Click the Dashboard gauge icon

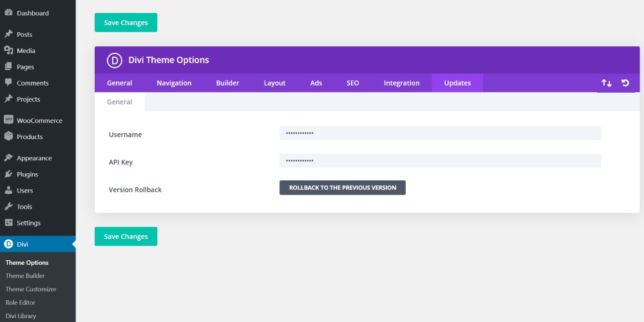coord(8,13)
